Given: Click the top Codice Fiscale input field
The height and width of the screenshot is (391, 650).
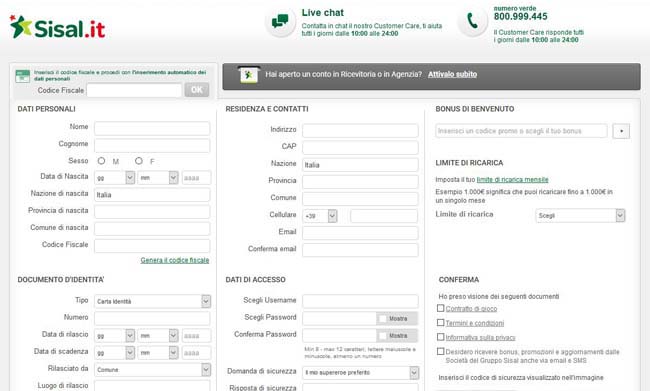Looking at the screenshot, I should tap(134, 90).
